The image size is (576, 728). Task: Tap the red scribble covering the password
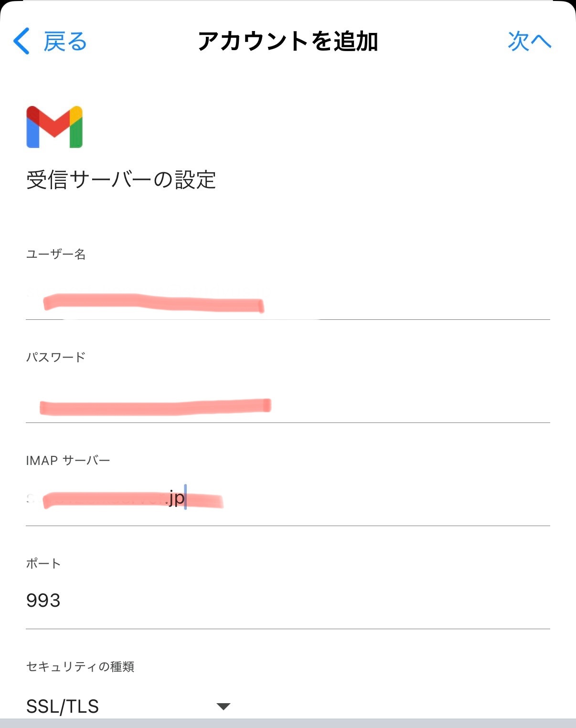pyautogui.click(x=155, y=407)
